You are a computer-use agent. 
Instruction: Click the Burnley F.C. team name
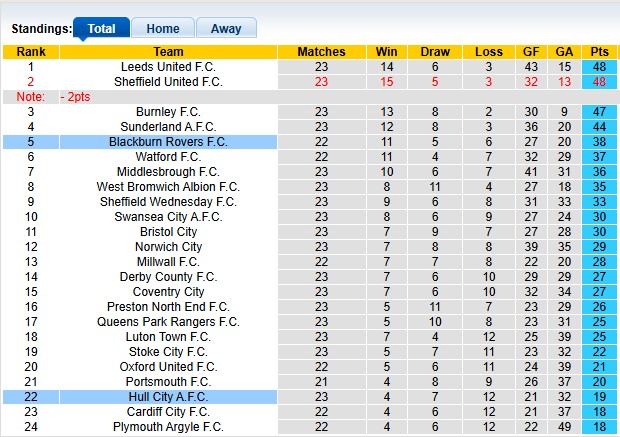pos(168,112)
